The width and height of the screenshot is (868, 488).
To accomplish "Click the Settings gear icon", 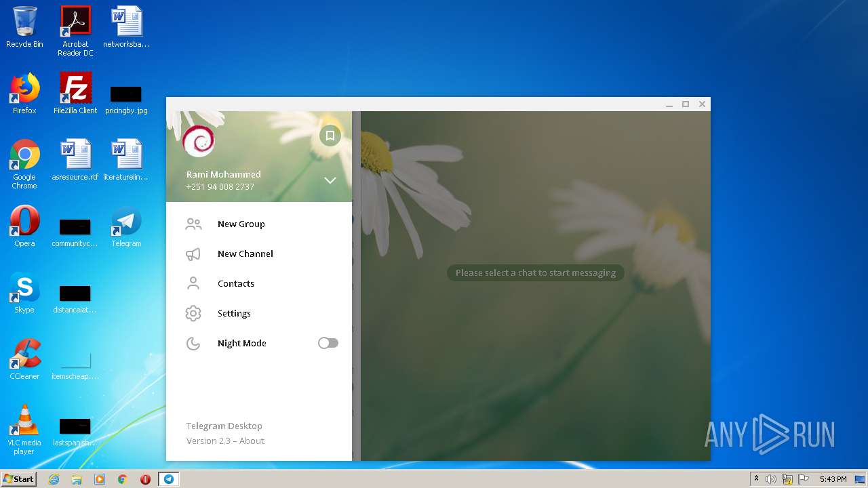I will tap(193, 313).
